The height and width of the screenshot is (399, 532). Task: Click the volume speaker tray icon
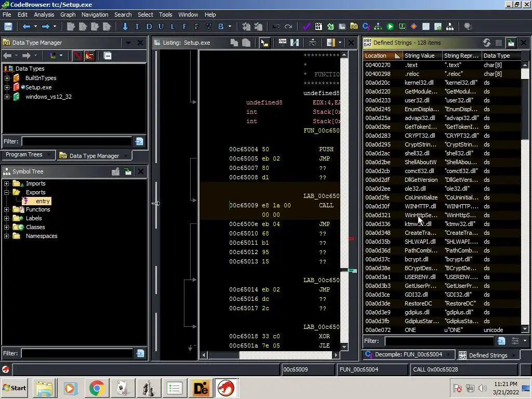coord(482,388)
